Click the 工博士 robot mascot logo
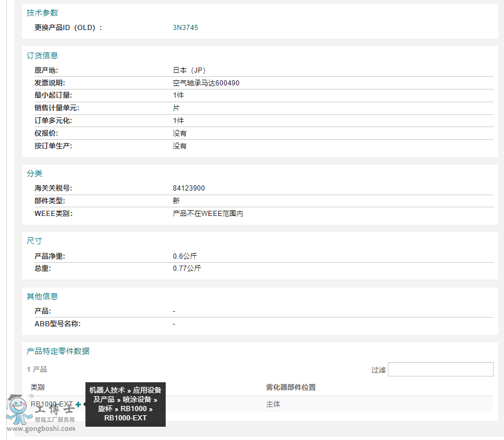Image resolution: width=504 pixels, height=440 pixels. tap(17, 410)
